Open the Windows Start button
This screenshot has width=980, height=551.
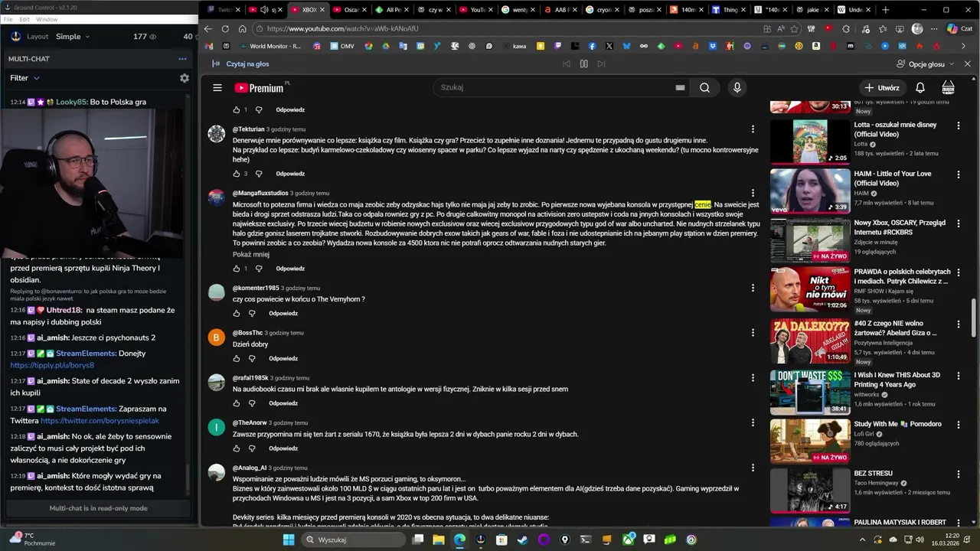[x=289, y=540]
